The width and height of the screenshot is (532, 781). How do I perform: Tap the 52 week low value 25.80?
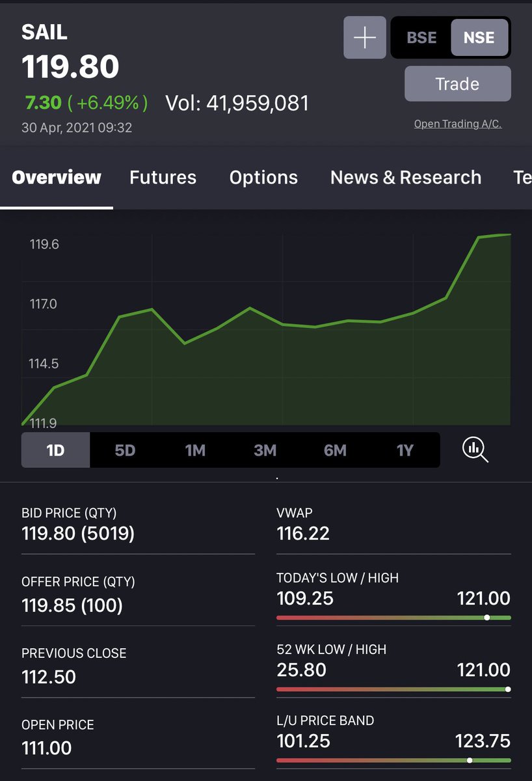[x=301, y=670]
